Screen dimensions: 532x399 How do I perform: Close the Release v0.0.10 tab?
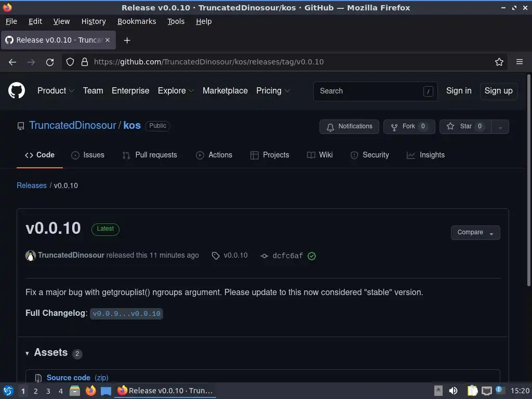(108, 40)
